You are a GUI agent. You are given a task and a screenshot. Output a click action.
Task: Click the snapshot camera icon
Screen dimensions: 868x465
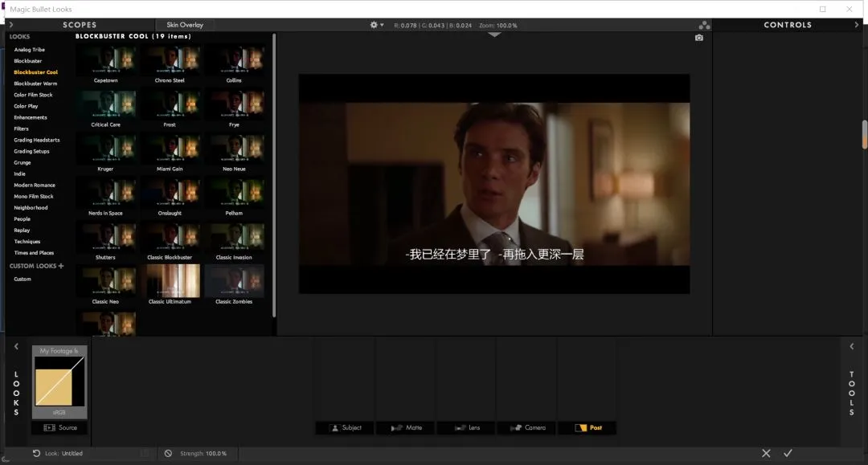(x=699, y=38)
